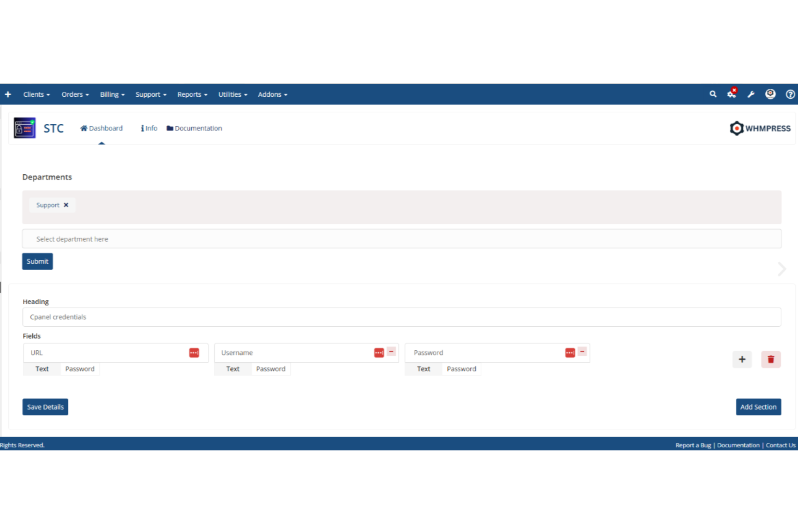This screenshot has width=798, height=532.
Task: Click the Add Section button
Action: [x=758, y=407]
